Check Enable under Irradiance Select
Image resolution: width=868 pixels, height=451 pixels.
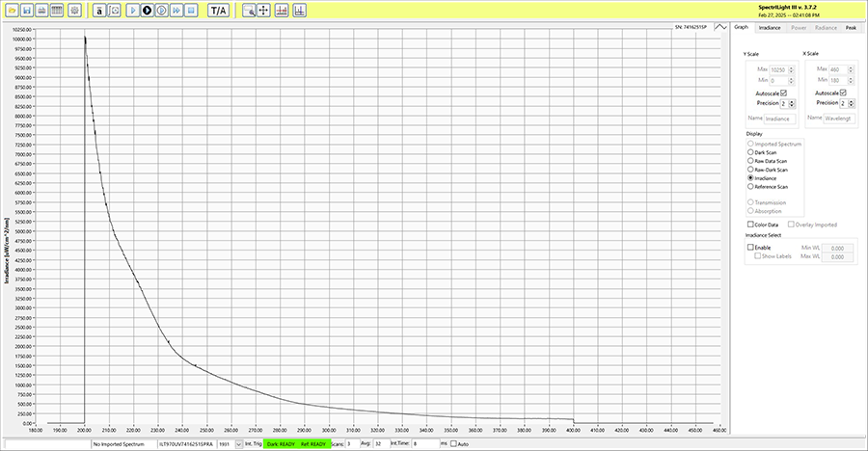coord(750,248)
